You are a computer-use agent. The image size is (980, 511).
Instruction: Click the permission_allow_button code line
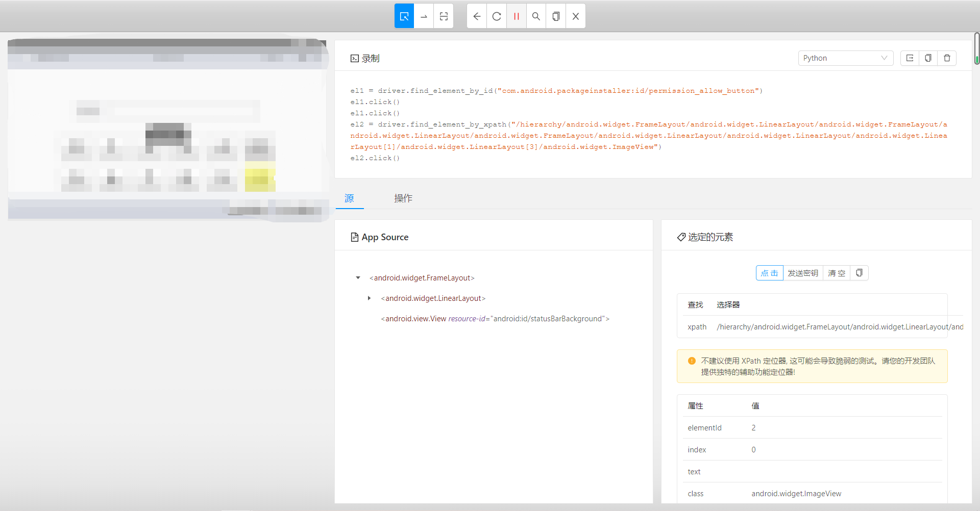[556, 91]
